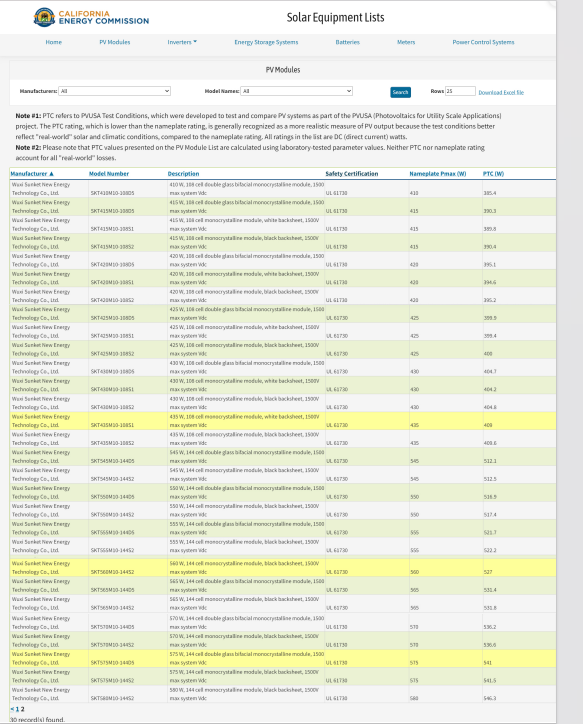Click the Nameplate Pmax value 580
This screenshot has width=583, height=724.
coord(414,699)
